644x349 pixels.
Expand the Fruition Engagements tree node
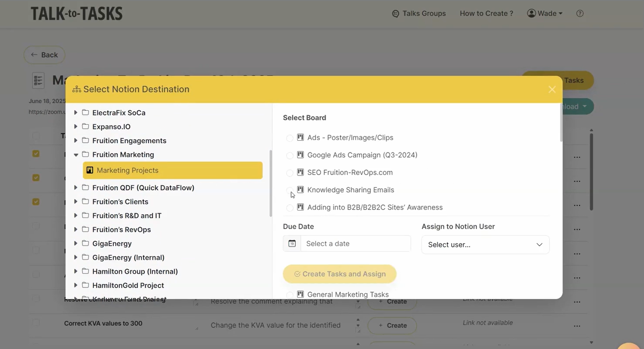click(76, 140)
